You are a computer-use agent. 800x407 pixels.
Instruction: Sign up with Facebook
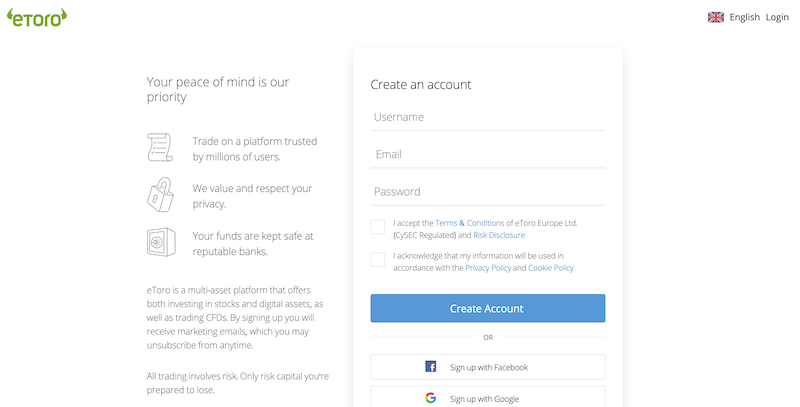488,367
